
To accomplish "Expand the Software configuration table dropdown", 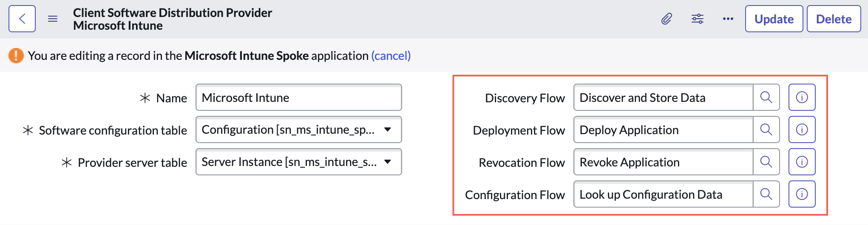I will pos(299,130).
